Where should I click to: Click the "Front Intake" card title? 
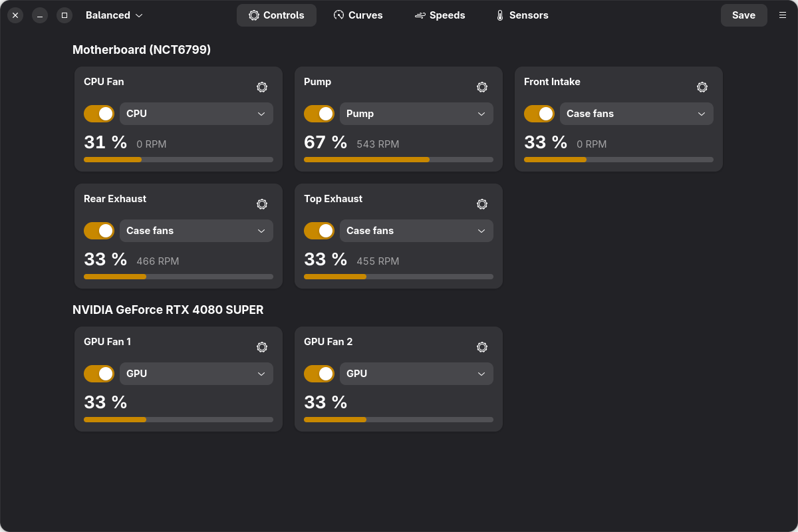[552, 82]
